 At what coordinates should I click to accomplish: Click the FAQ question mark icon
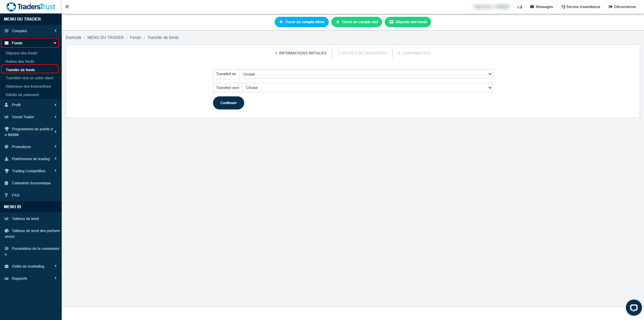click(6, 195)
